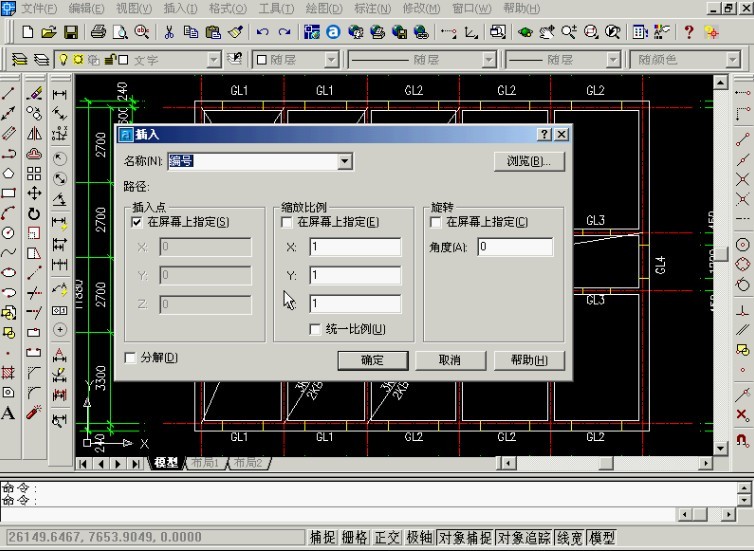754x551 pixels.
Task: Click the Undo arrow icon
Action: point(262,32)
